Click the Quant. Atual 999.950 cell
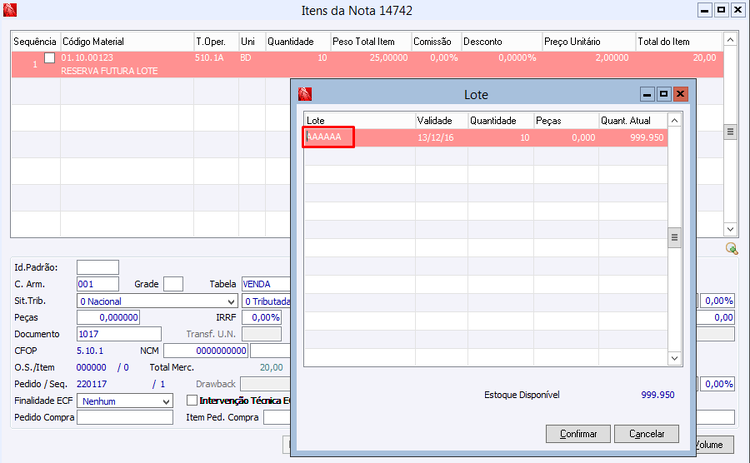This screenshot has height=463, width=750. point(633,138)
